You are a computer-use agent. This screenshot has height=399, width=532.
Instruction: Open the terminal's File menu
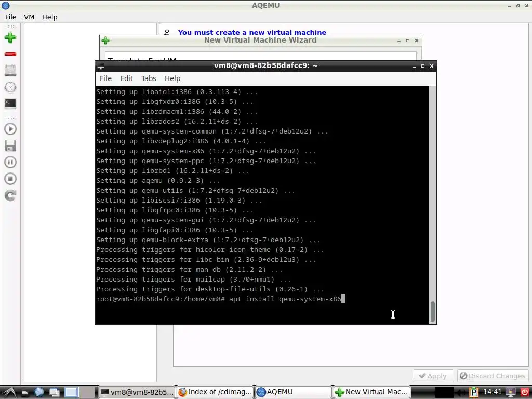(105, 78)
